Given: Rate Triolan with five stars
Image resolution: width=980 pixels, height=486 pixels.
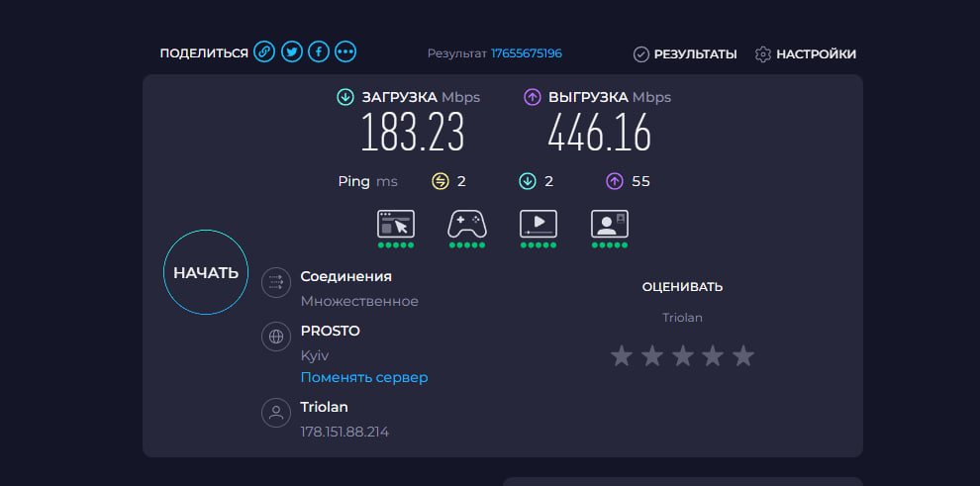Looking at the screenshot, I should 743,355.
